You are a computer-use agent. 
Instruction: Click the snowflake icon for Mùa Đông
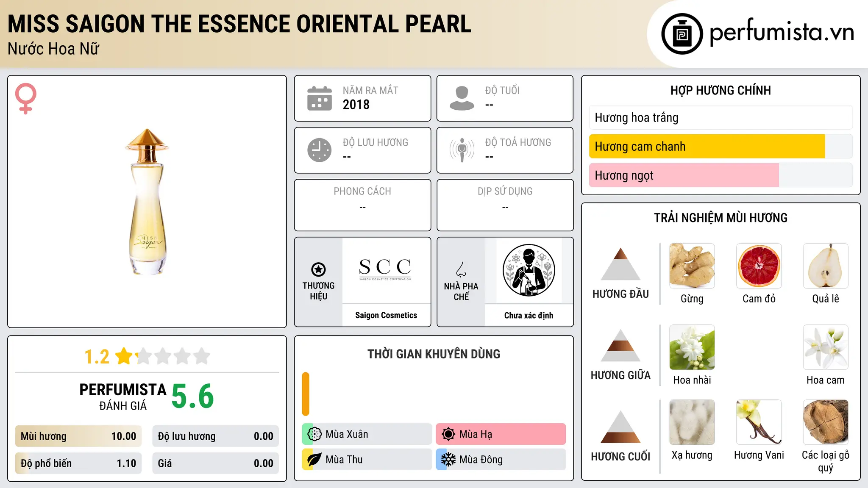448,460
